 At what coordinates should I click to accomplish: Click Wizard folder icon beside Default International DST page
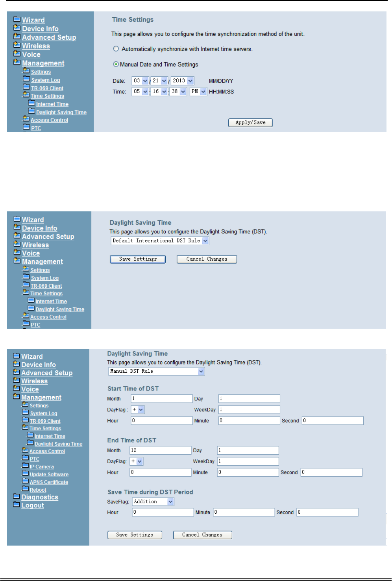tap(17, 219)
